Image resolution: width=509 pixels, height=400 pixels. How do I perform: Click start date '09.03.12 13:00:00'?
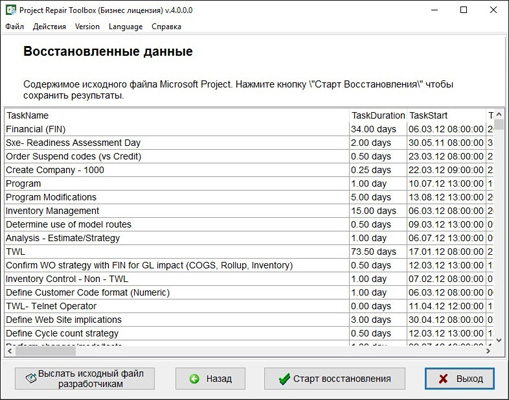[x=447, y=225]
